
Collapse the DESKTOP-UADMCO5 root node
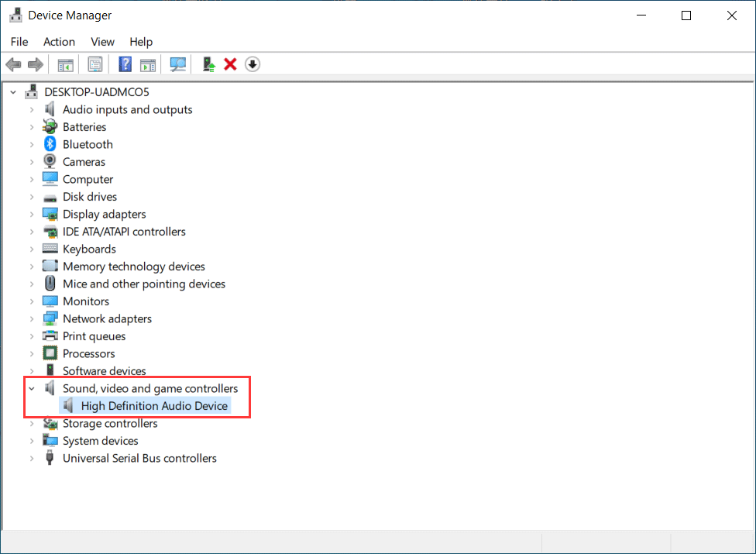tap(13, 91)
